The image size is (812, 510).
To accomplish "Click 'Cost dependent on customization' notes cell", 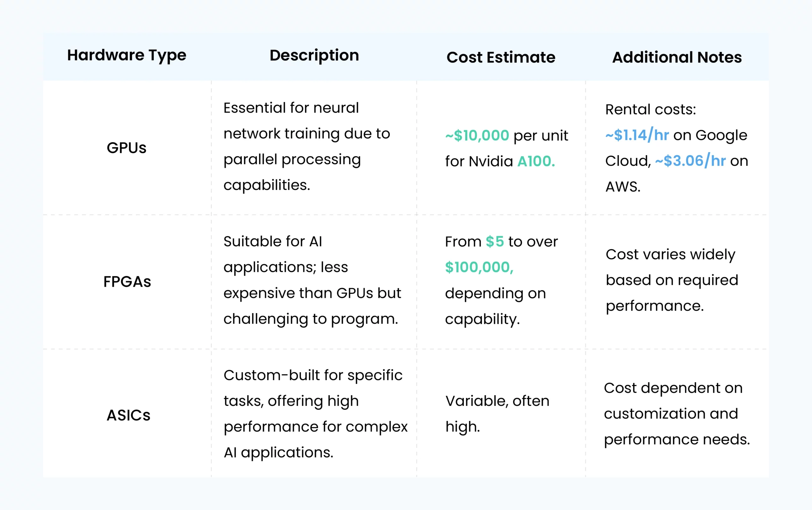I will pos(677,414).
